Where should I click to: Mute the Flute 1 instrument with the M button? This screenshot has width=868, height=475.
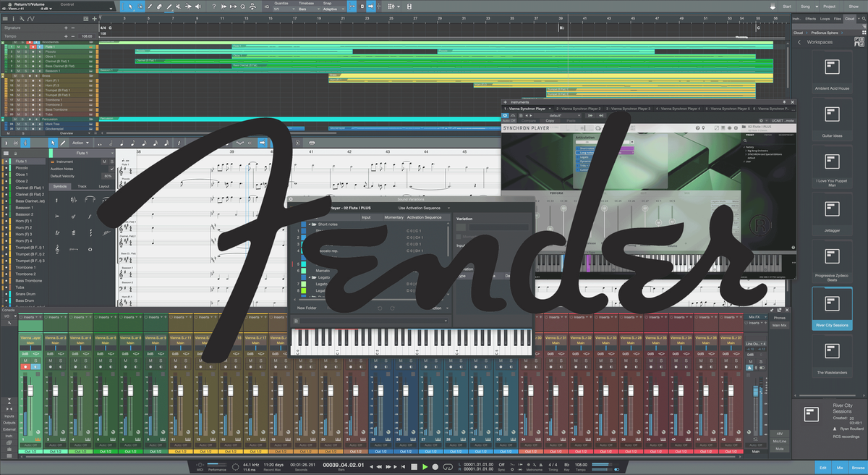coord(104,161)
